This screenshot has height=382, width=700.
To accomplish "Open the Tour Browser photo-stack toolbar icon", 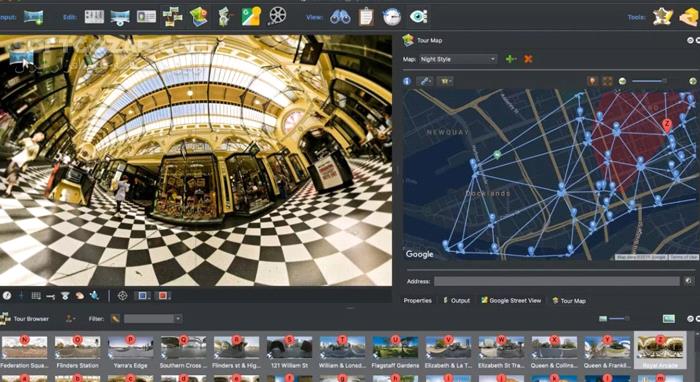I will pos(172,17).
